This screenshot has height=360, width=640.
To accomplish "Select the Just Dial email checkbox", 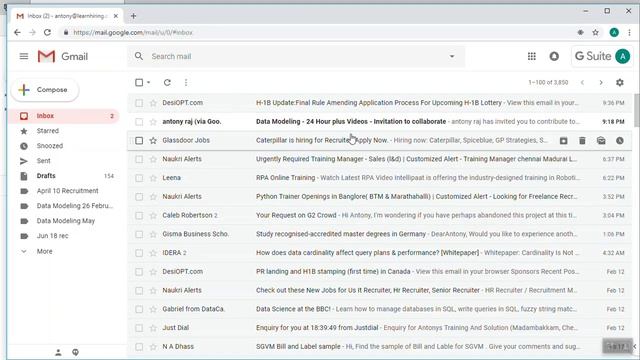I will point(139,328).
